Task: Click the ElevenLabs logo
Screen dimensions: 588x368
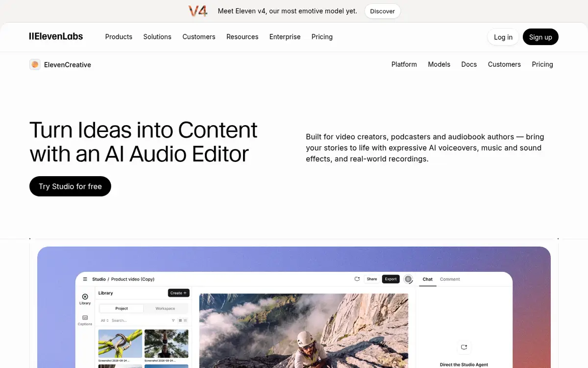Action: point(56,36)
